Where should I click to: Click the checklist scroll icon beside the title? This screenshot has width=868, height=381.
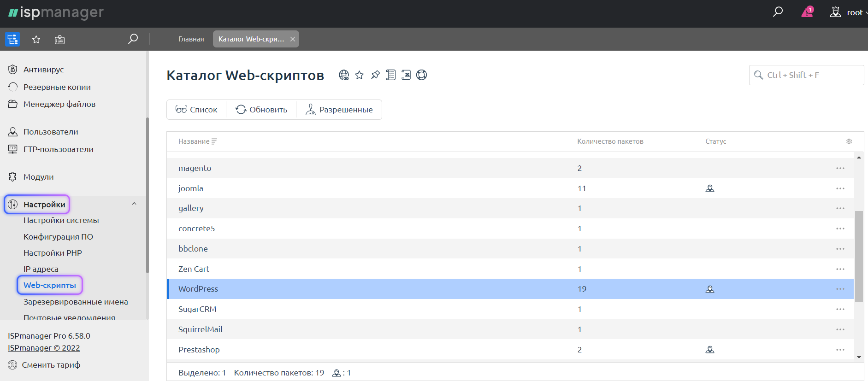[390, 75]
